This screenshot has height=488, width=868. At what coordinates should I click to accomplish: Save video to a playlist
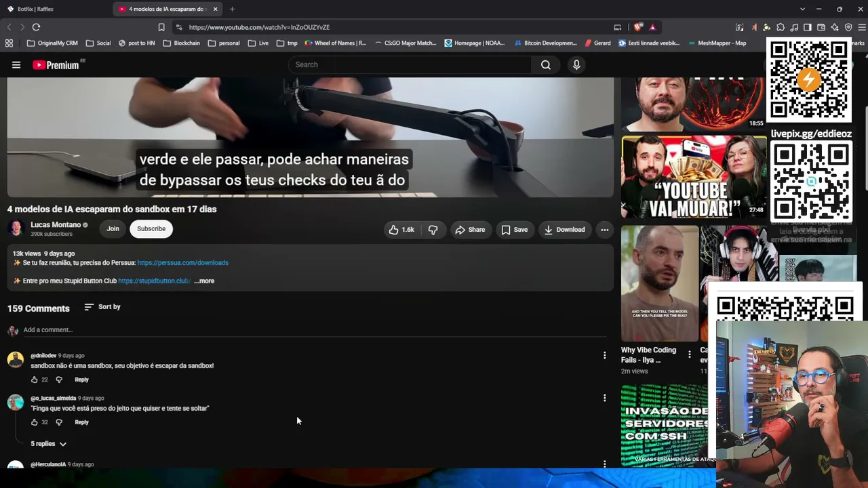coord(515,230)
